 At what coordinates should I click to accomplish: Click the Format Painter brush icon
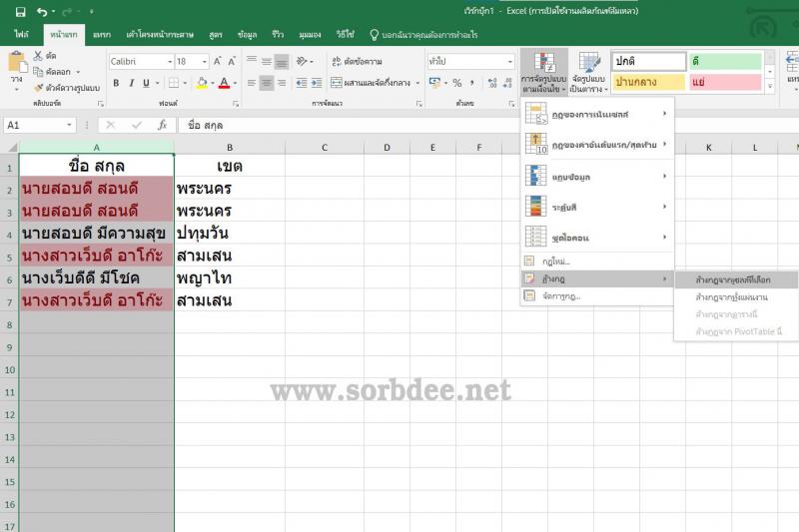point(38,88)
